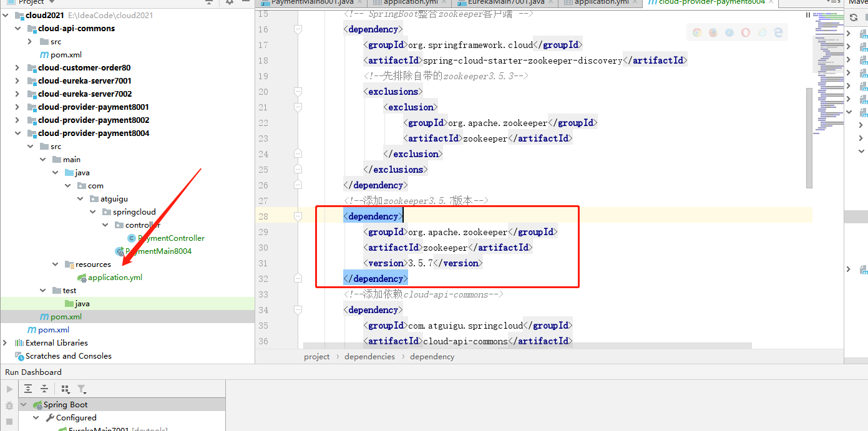Screen dimensions: 868x431
Task: Fold the dependency block at line 16
Action: (x=298, y=29)
